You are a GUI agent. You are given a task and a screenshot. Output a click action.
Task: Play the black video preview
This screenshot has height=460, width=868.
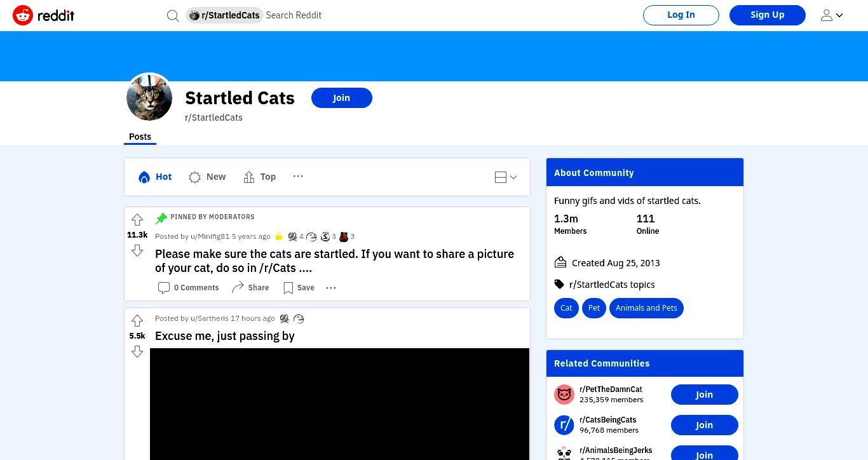coord(339,404)
